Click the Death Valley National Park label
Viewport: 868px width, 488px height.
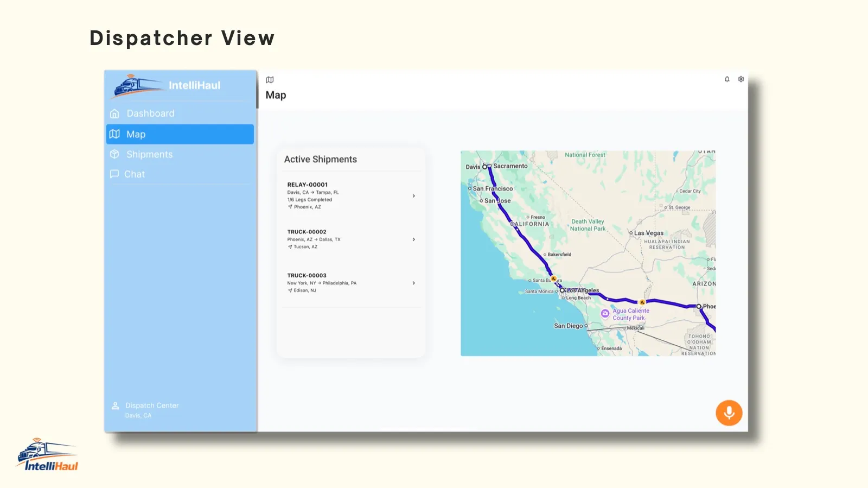pyautogui.click(x=588, y=225)
